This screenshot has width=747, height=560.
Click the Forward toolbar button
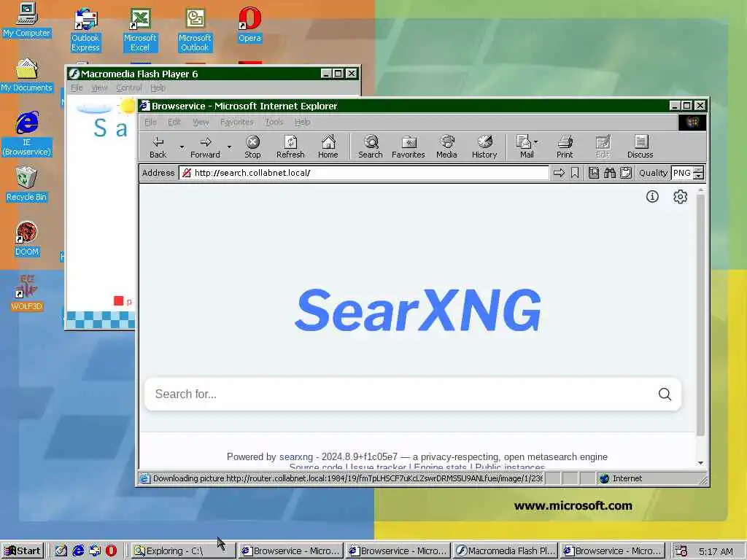pyautogui.click(x=205, y=147)
